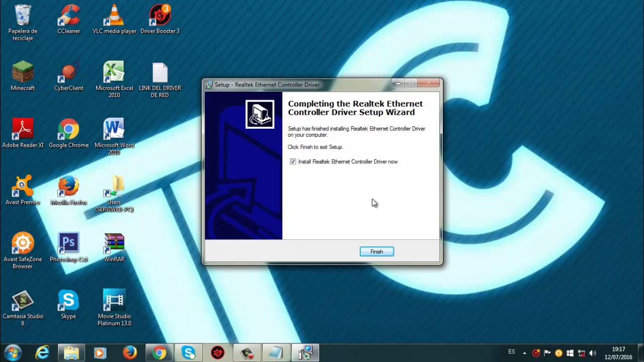The width and height of the screenshot is (644, 362).
Task: Select CyberClient desktop shortcut
Action: (x=68, y=76)
